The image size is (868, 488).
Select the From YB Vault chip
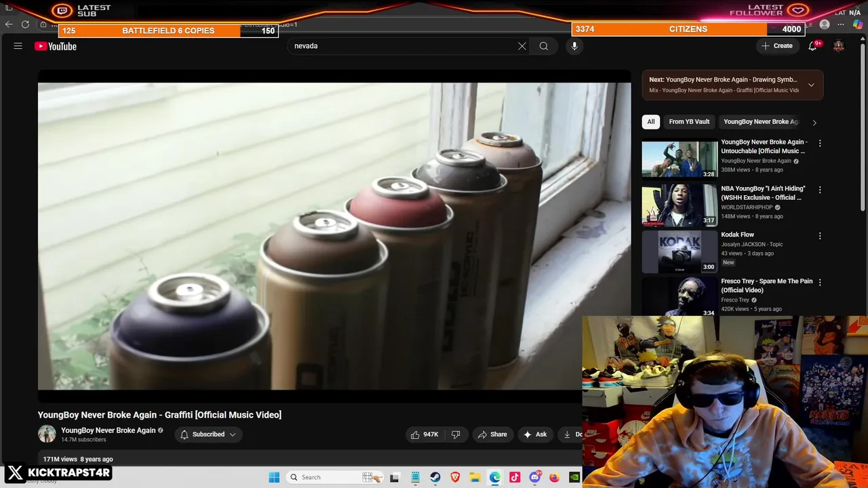689,122
